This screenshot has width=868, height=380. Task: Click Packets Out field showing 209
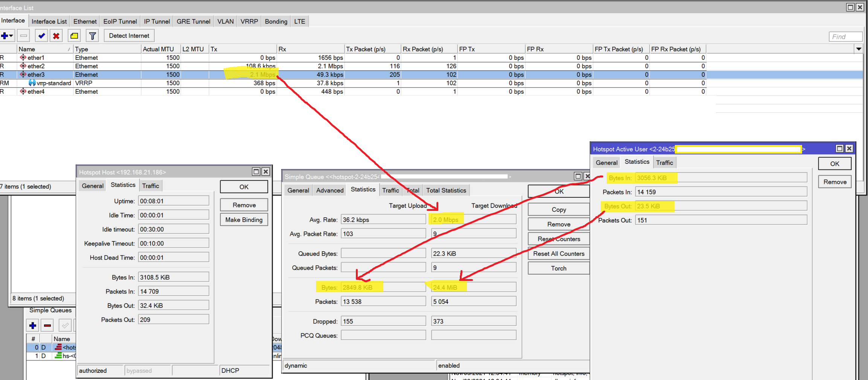(174, 320)
